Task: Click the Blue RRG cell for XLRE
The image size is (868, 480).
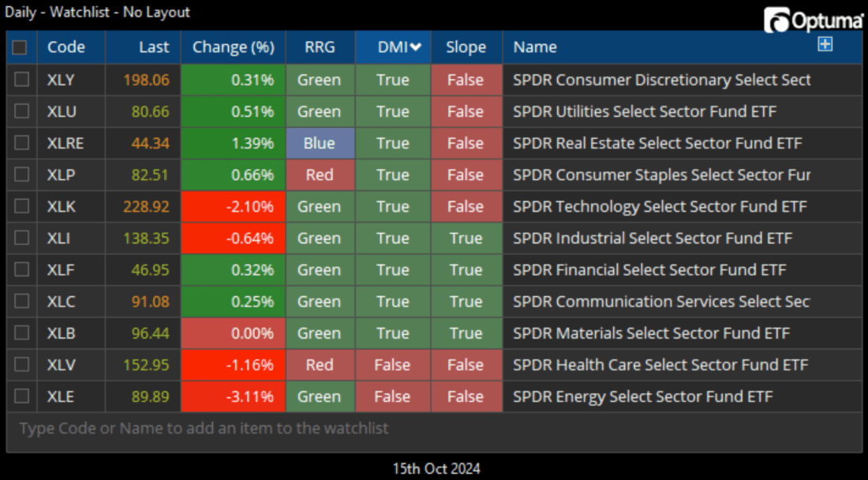Action: 320,143
